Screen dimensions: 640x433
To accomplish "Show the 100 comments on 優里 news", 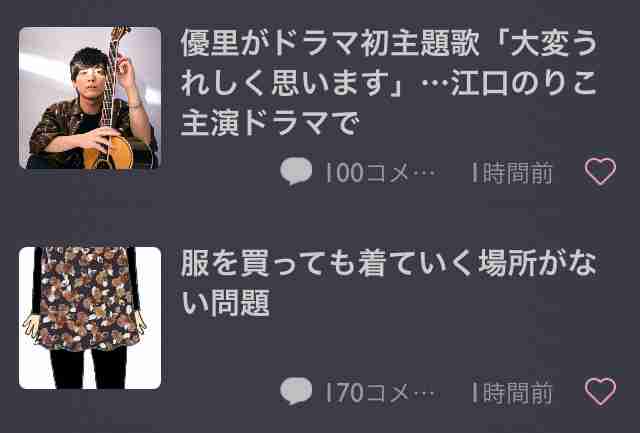I will tap(381, 173).
